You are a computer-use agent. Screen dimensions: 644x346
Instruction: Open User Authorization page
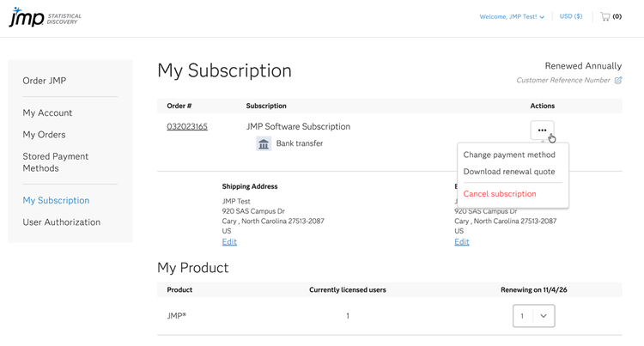tap(61, 222)
